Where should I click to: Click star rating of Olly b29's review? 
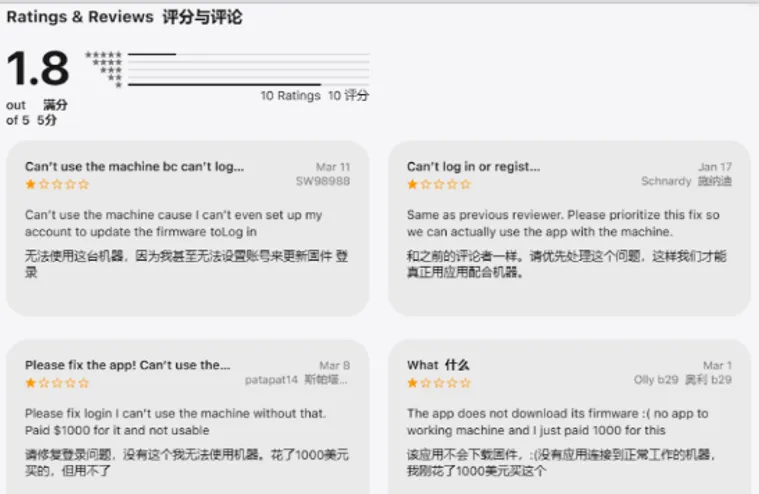tap(439, 383)
